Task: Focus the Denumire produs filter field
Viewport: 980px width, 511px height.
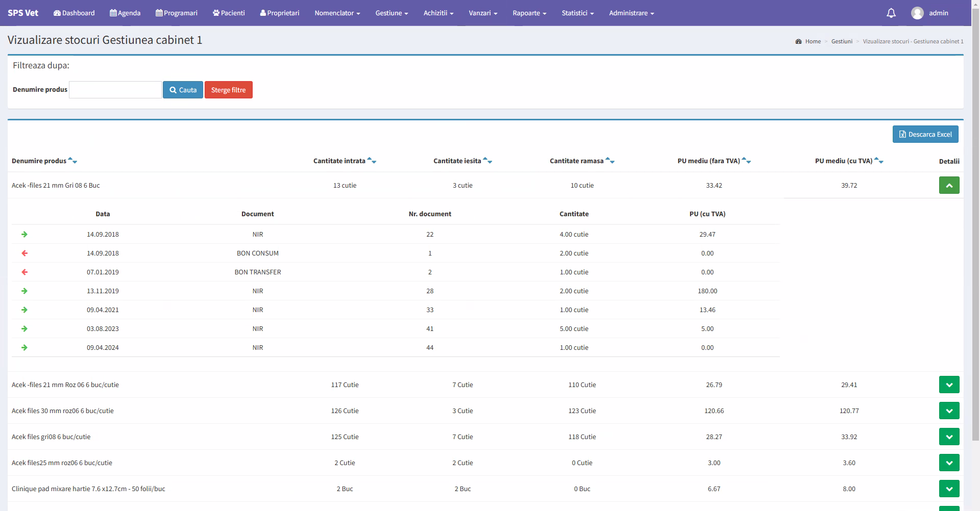Action: coord(115,90)
